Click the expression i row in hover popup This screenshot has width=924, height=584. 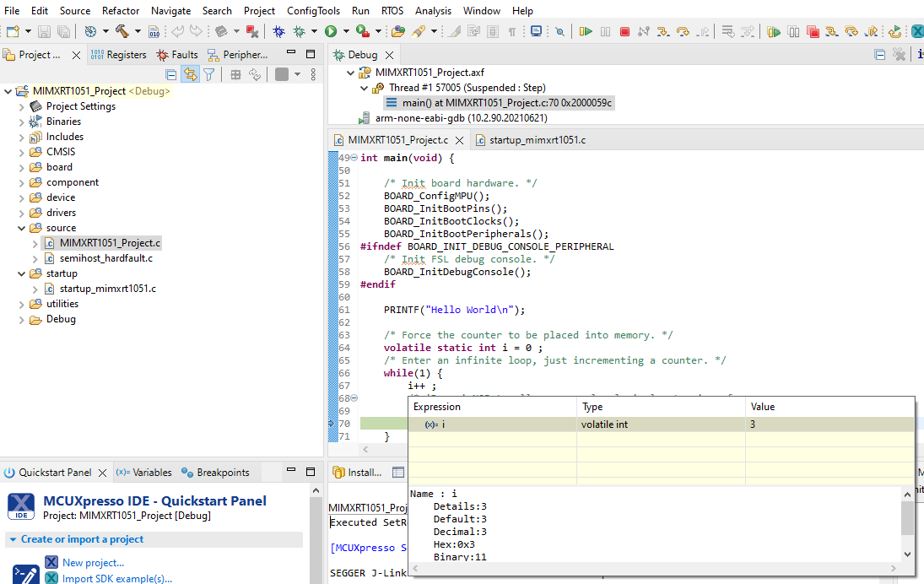[x=662, y=424]
